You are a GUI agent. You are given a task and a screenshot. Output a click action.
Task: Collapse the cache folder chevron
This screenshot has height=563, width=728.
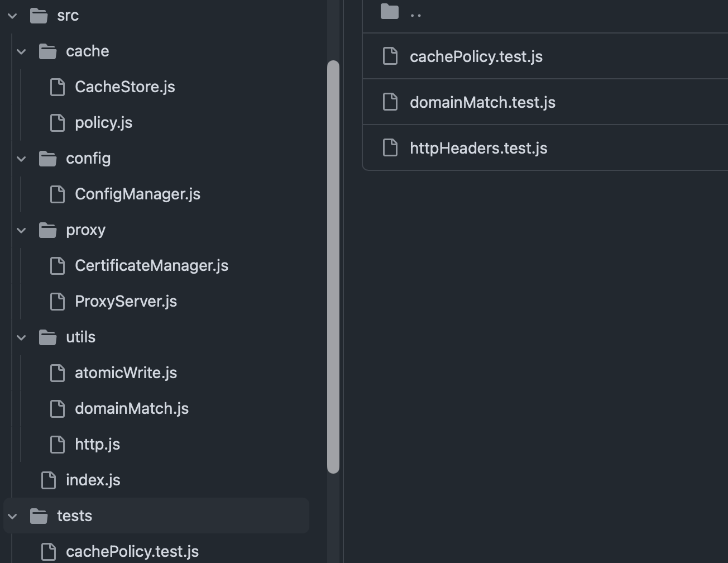tap(22, 51)
